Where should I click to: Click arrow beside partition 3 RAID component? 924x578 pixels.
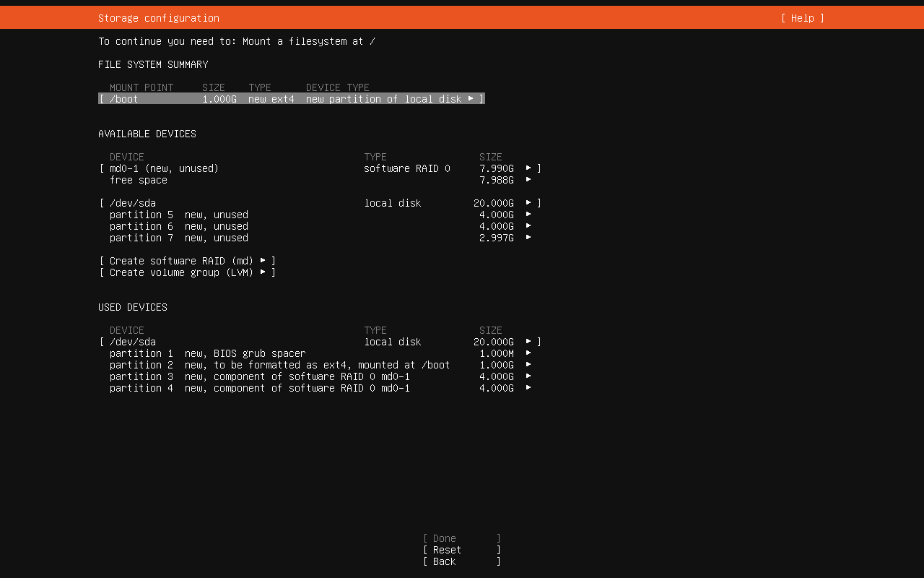(x=528, y=376)
